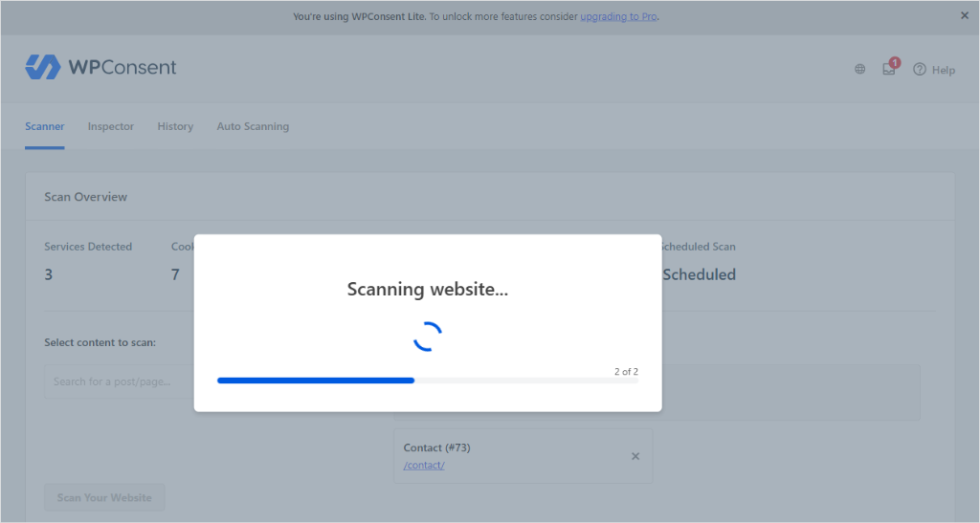Click the Contact (#73) item title
Screen dimensions: 980x523
click(x=436, y=447)
